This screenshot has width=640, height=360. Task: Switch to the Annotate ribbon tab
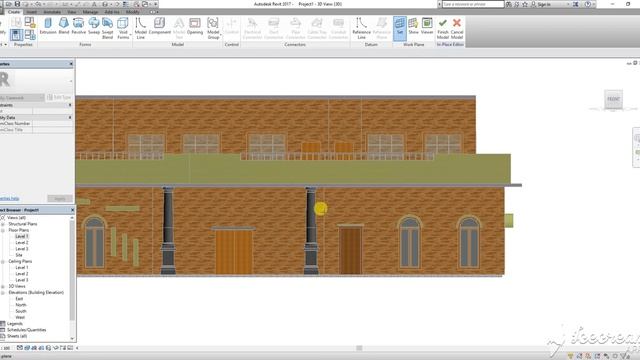point(52,12)
